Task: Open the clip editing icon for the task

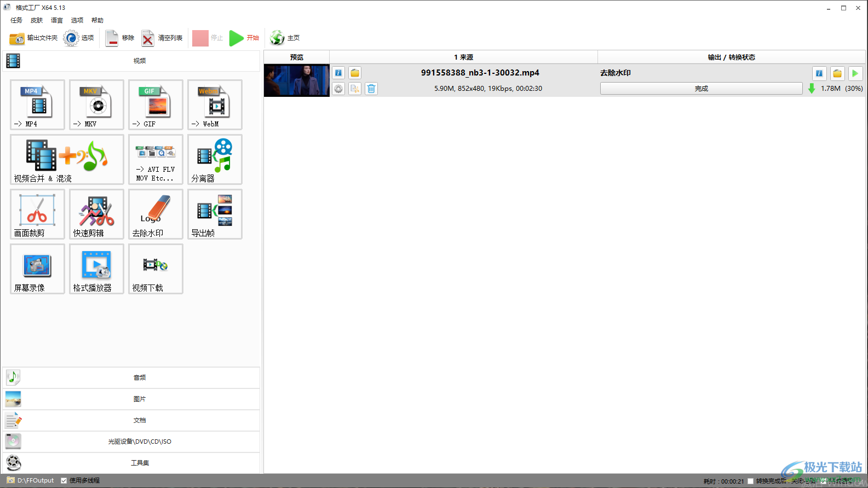Action: tap(355, 89)
